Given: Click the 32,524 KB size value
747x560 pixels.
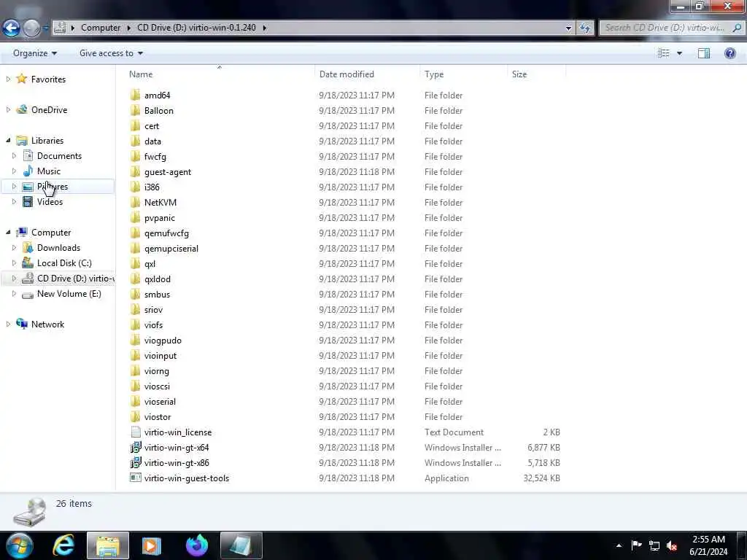Looking at the screenshot, I should (x=542, y=478).
